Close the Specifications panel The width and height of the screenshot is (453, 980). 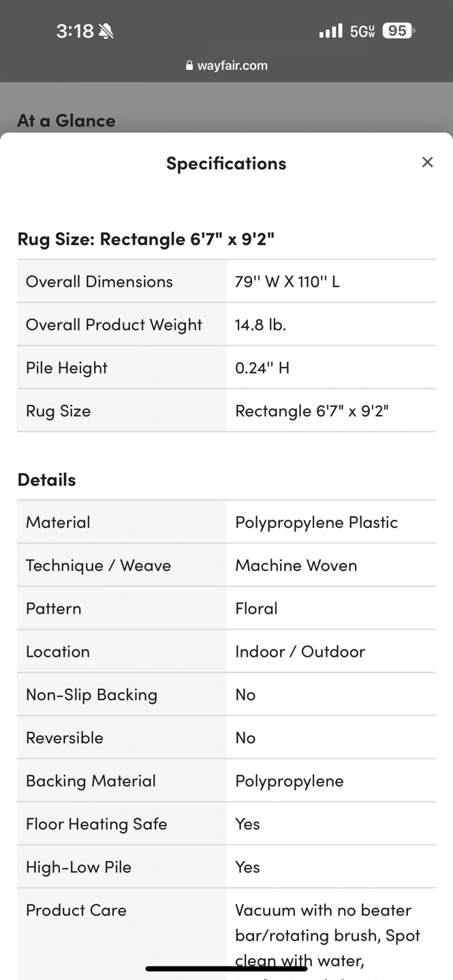(x=427, y=162)
